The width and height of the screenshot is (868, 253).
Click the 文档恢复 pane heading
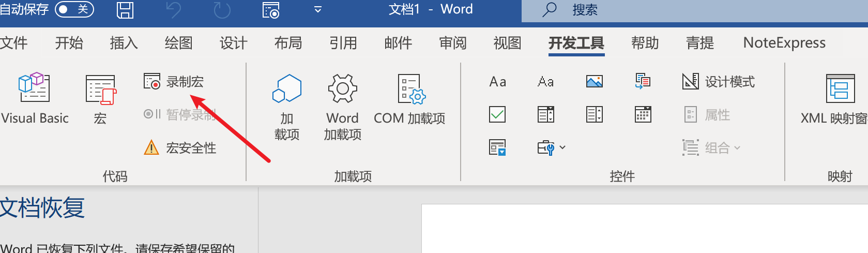pyautogui.click(x=42, y=208)
